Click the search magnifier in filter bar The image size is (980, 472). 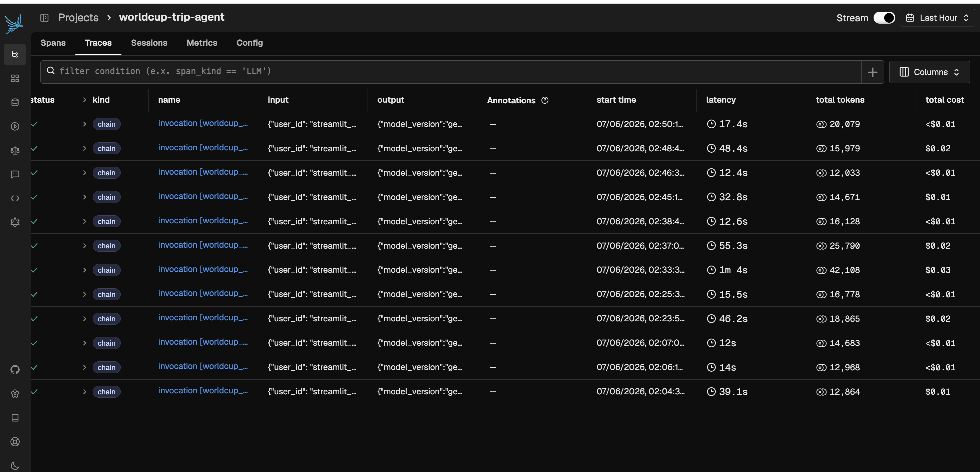pos(51,71)
